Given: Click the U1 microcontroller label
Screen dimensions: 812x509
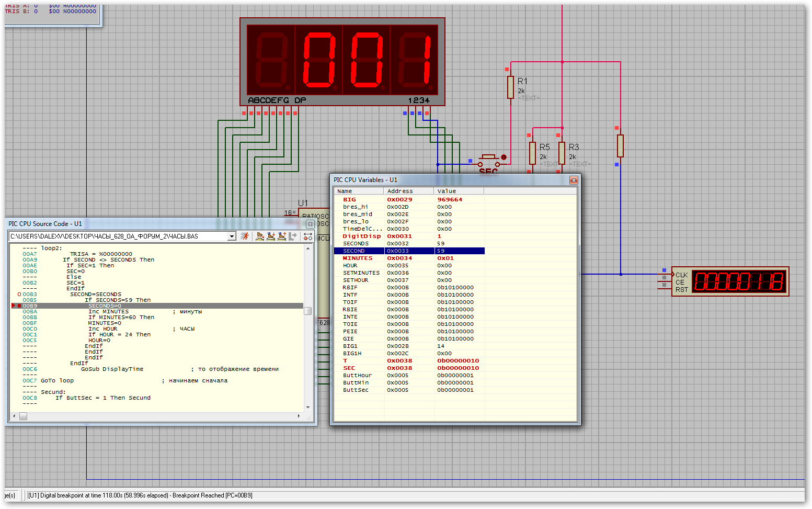Looking at the screenshot, I should [x=303, y=203].
